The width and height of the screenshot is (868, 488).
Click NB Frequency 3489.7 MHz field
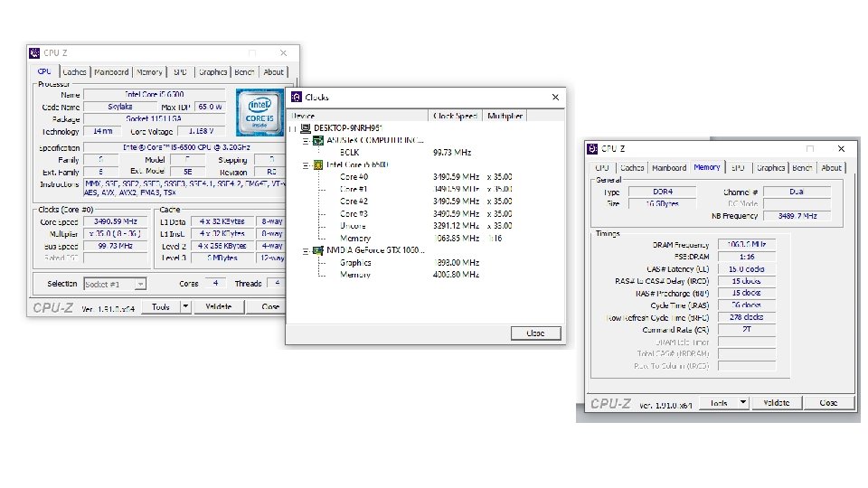[797, 216]
